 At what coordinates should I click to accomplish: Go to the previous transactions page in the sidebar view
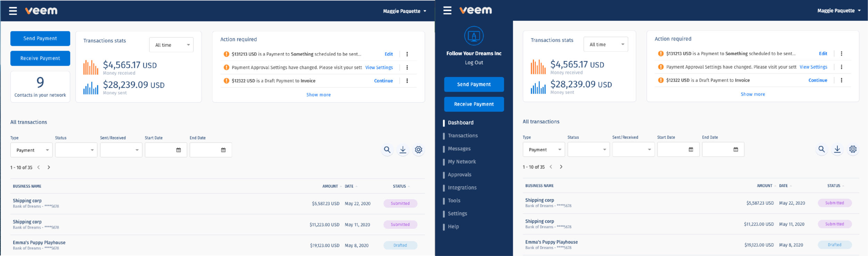551,167
